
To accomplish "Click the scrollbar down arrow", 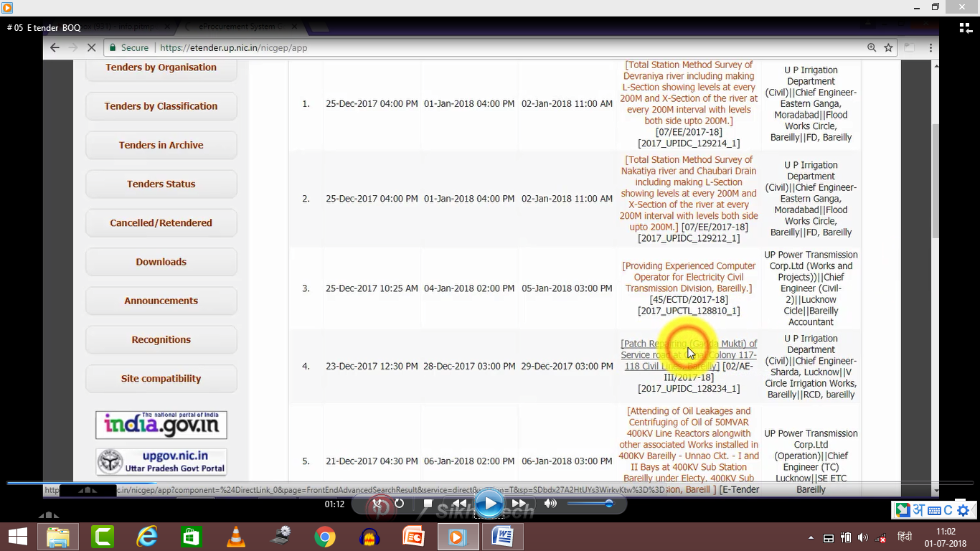I will point(934,491).
